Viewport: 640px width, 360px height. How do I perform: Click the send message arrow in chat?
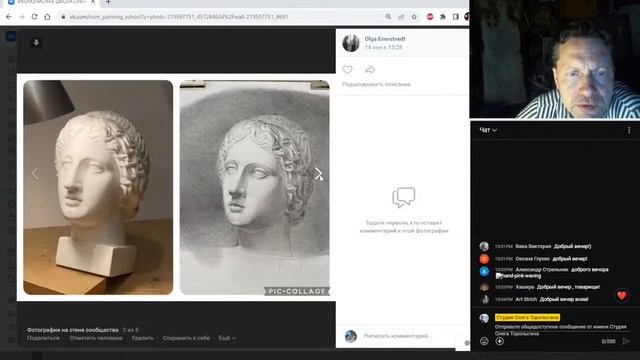click(626, 341)
